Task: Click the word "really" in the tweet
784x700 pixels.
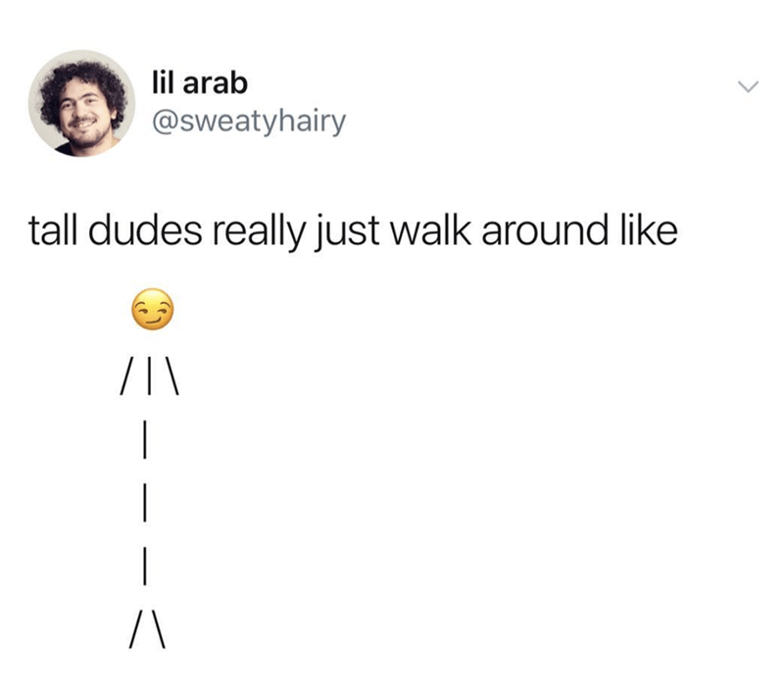Action: coord(259,232)
